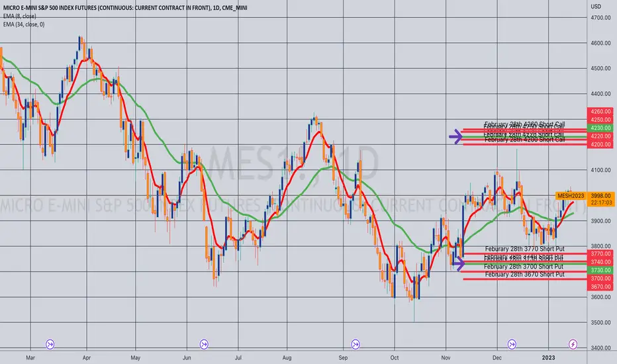Image resolution: width=617 pixels, height=364 pixels.
Task: Click the 2023 label on time axis
Action: (549, 357)
